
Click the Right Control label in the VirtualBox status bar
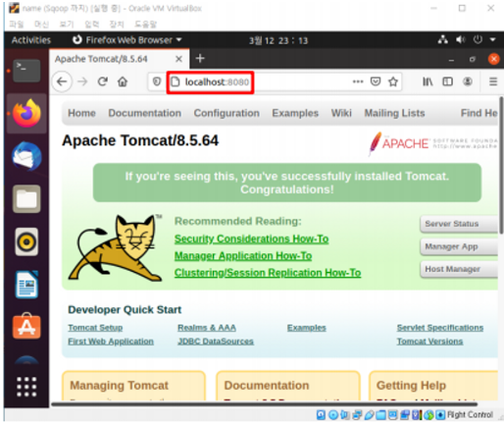coord(470,414)
